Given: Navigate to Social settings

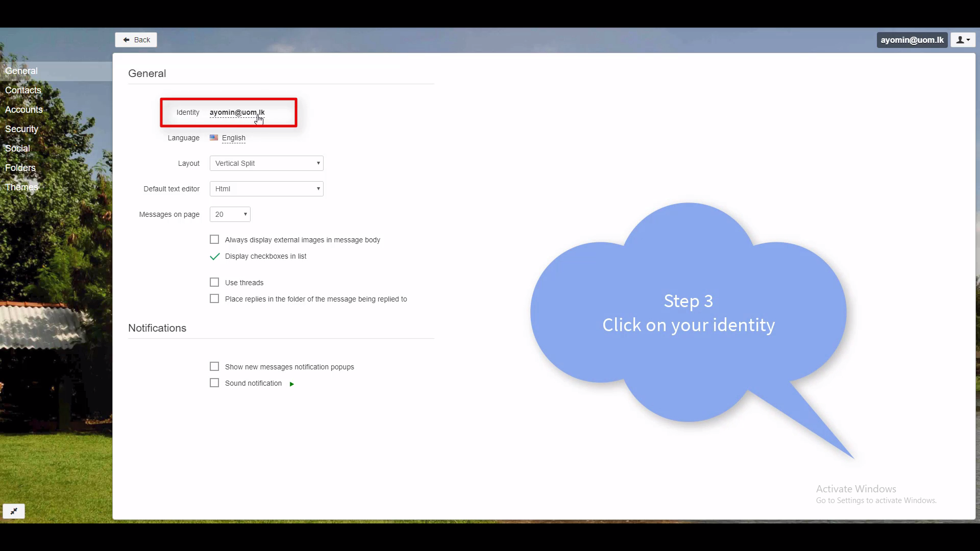Looking at the screenshot, I should coord(17,148).
